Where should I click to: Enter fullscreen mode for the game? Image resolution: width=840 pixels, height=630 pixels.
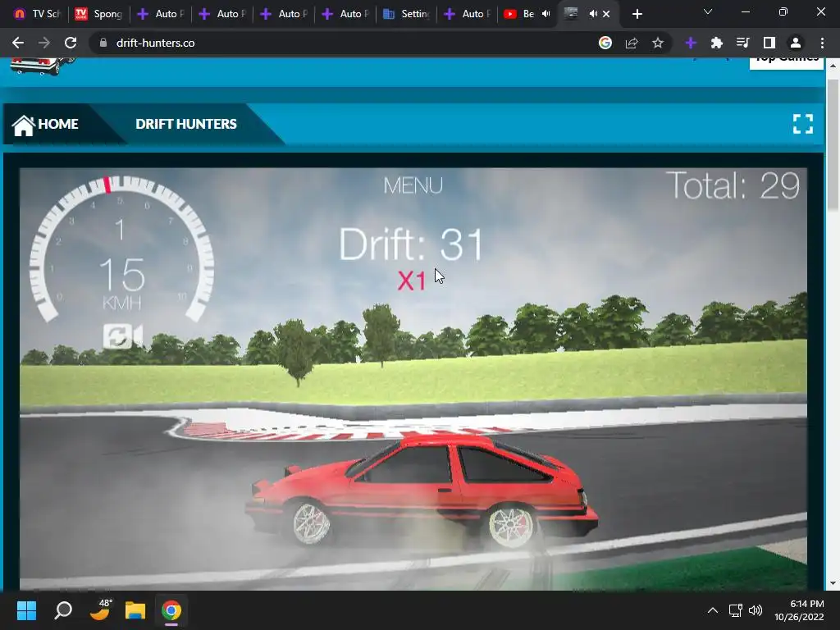(x=802, y=124)
